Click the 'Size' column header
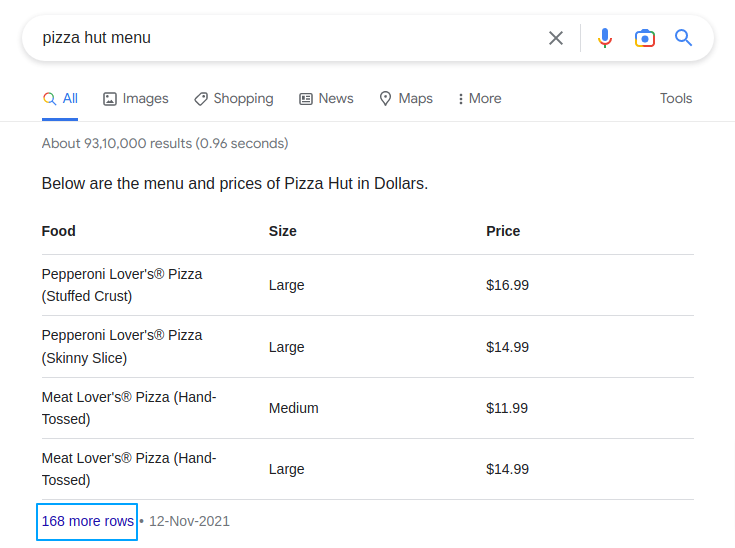Image resolution: width=735 pixels, height=548 pixels. tap(283, 231)
